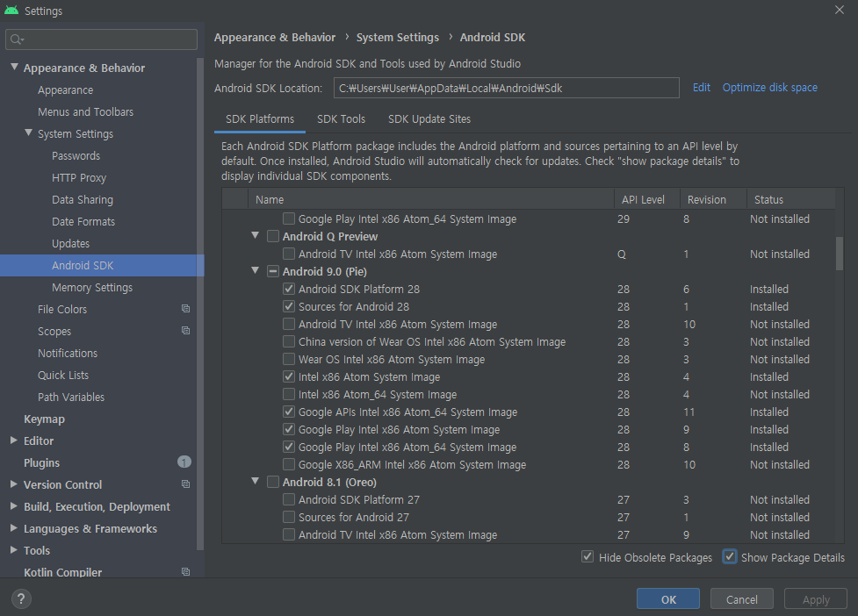Sort by the Status column header
Screen dimensions: 858x616
[790, 199]
